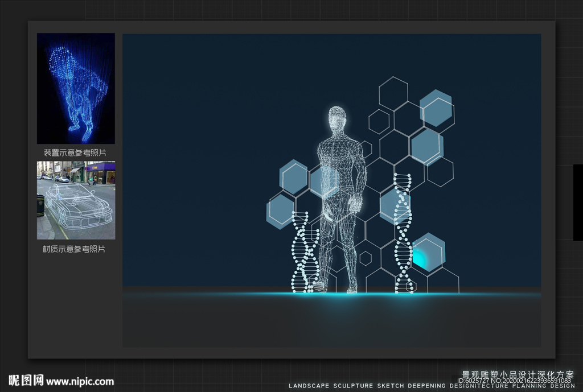Open the blue LED figure reference photo
The height and width of the screenshot is (392, 583).
76,88
